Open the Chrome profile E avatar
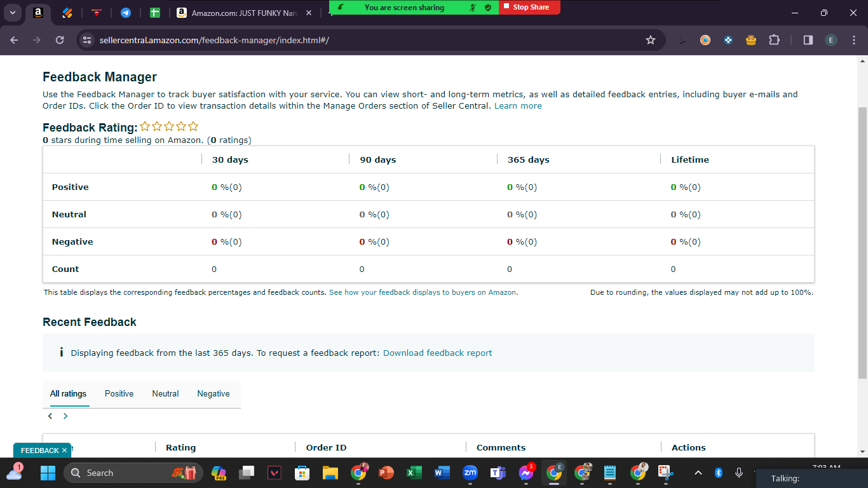 tap(831, 40)
